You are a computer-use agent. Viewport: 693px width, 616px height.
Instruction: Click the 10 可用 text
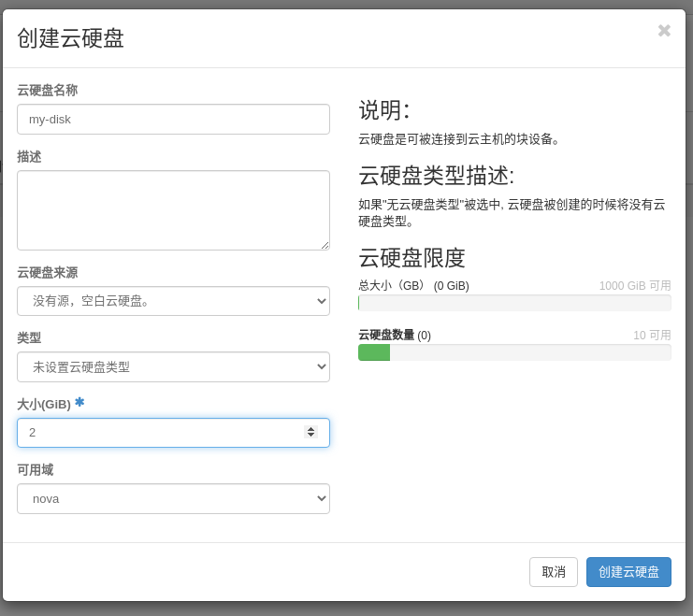click(652, 335)
